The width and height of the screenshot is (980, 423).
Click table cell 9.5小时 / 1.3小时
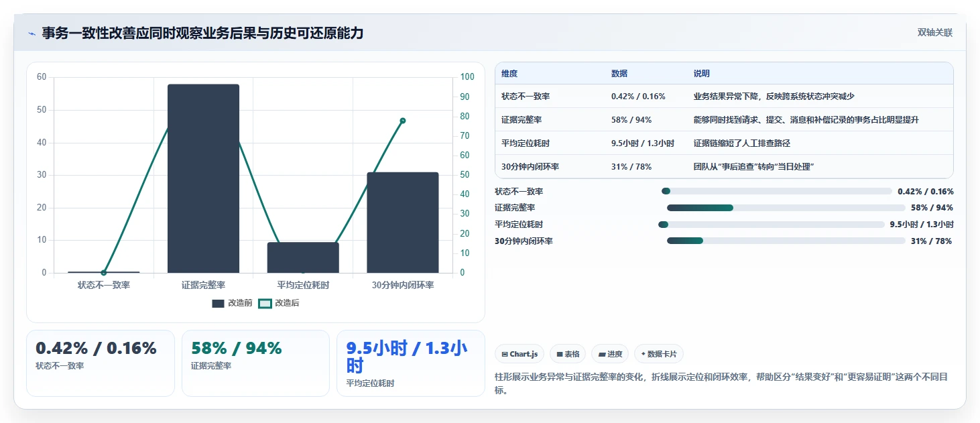pos(643,143)
